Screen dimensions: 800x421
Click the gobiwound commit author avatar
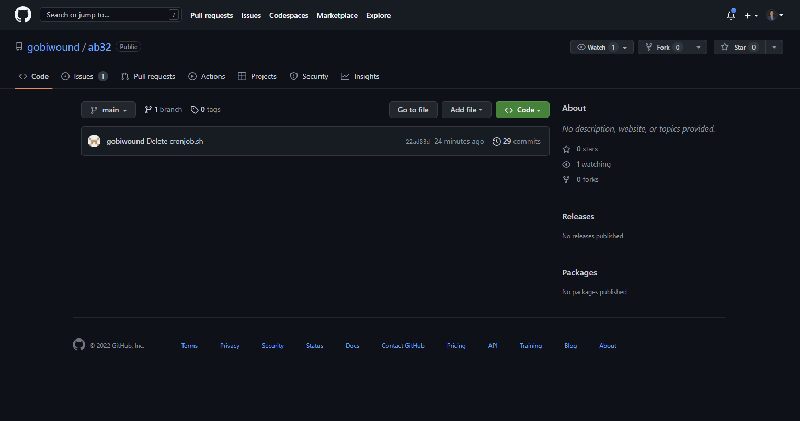coord(94,141)
